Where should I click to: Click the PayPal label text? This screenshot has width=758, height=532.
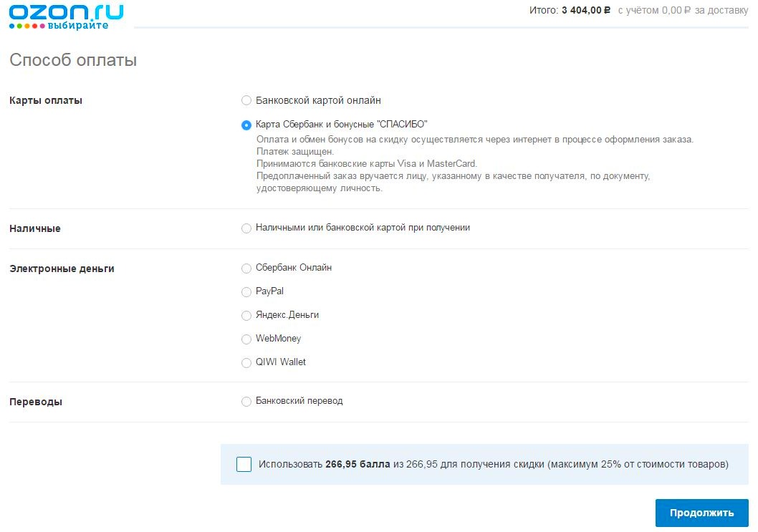click(270, 291)
